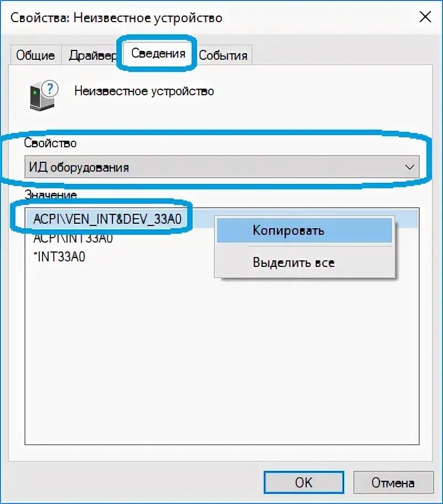The image size is (443, 504).
Task: Click the Неизвестное устройство device name label
Action: tap(144, 91)
